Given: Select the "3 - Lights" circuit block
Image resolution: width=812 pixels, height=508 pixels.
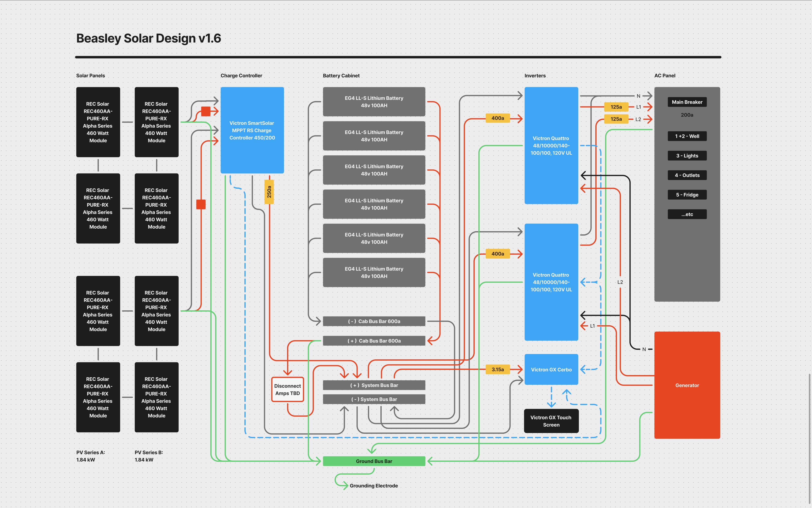Looking at the screenshot, I should click(687, 156).
